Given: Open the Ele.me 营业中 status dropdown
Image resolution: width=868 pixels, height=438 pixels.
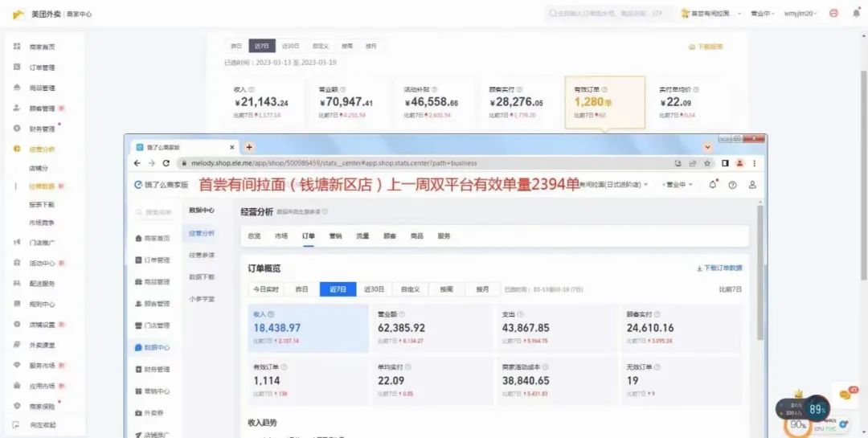Looking at the screenshot, I should coord(678,184).
